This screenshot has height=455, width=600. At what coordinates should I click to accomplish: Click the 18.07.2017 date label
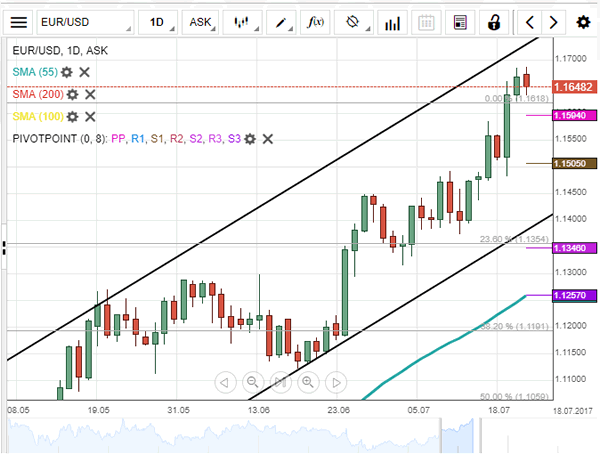pos(572,411)
